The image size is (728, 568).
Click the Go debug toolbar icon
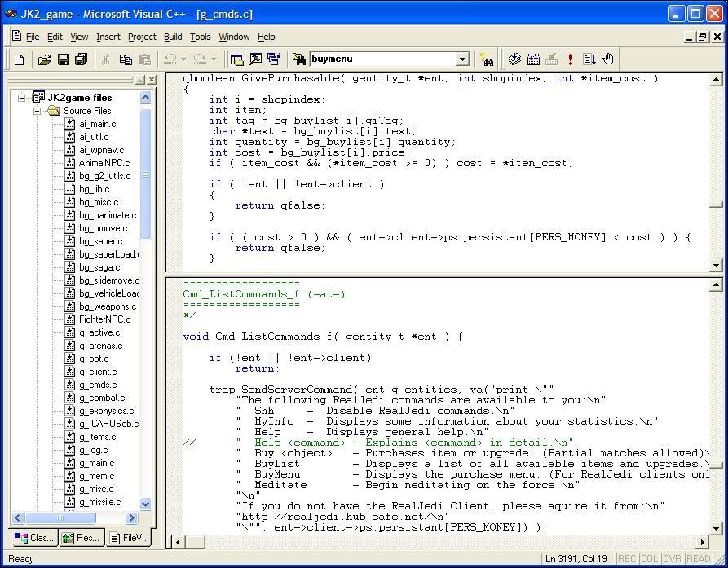[589, 59]
